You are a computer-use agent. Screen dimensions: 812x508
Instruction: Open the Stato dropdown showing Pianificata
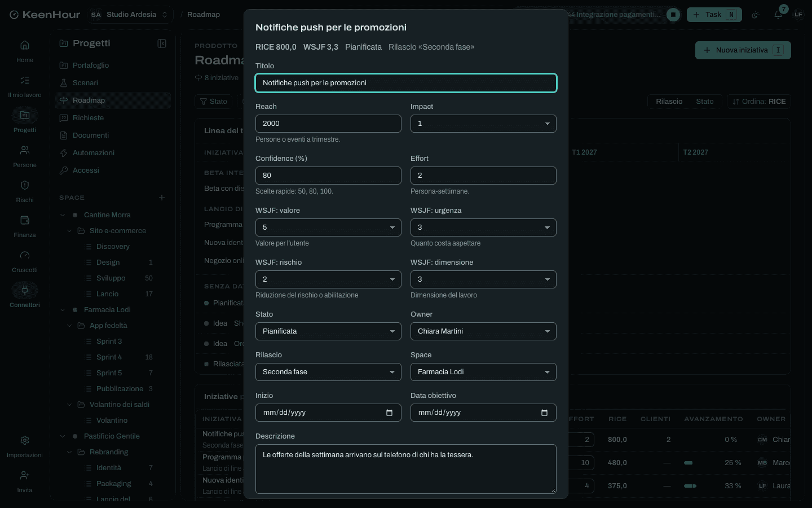pos(328,331)
